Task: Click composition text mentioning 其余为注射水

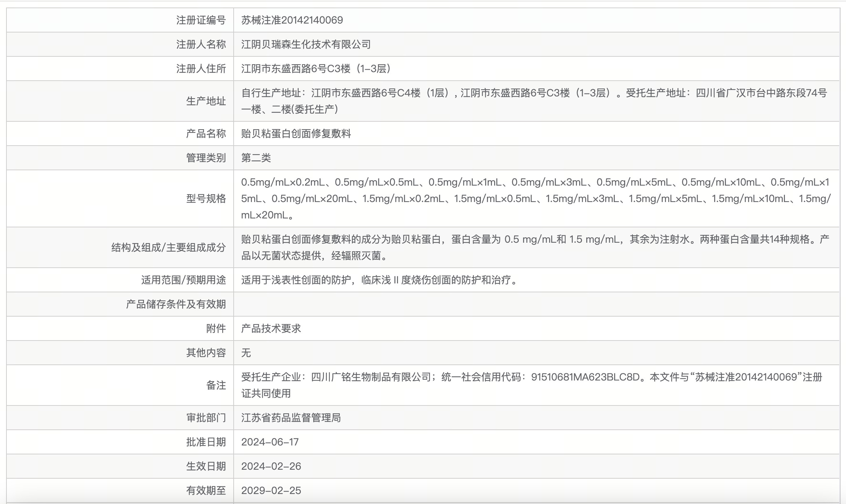Action: point(535,247)
